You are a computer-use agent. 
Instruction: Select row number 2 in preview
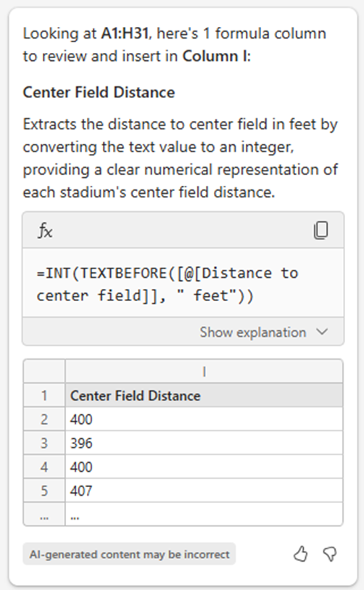pyautogui.click(x=44, y=419)
